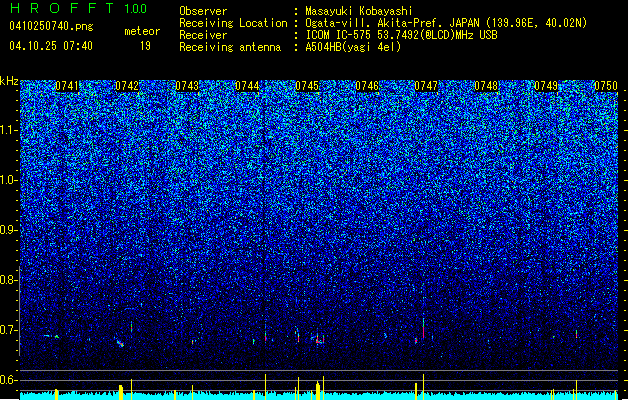
Task: Click the 'Receiving antenna' label
Action: [230, 47]
